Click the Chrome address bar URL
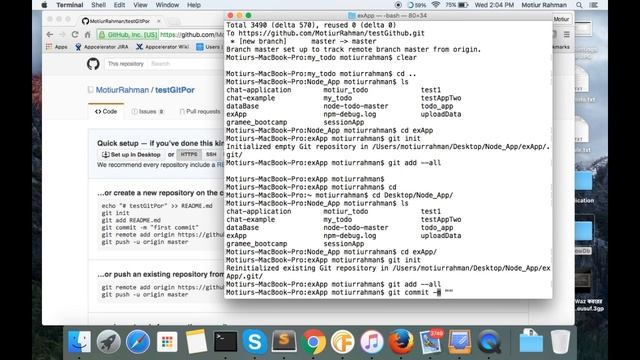The width and height of the screenshot is (640, 360). tap(192, 35)
